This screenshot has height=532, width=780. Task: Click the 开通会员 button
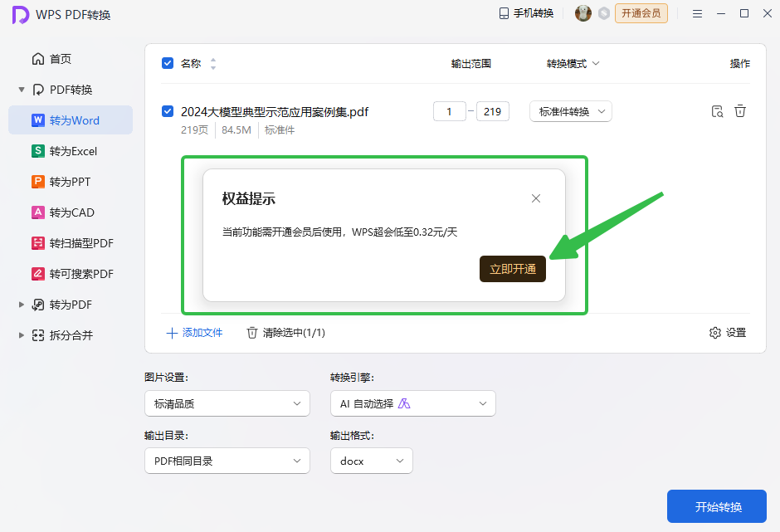[641, 13]
